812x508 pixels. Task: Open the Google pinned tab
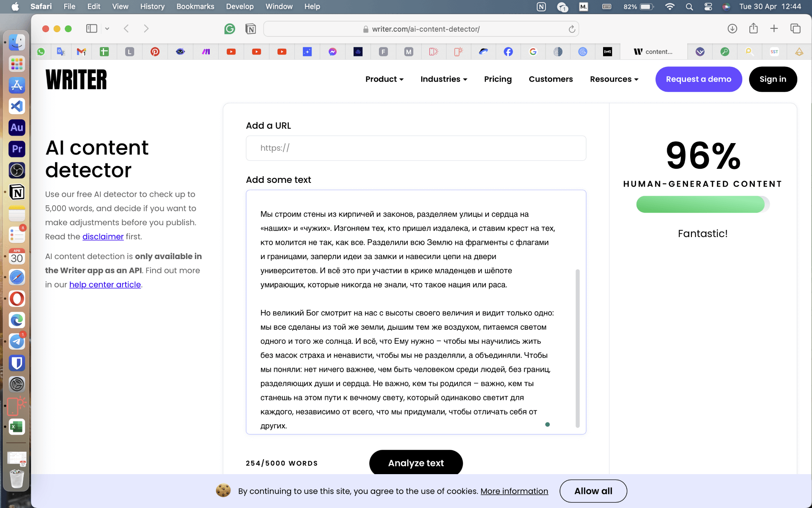click(533, 52)
